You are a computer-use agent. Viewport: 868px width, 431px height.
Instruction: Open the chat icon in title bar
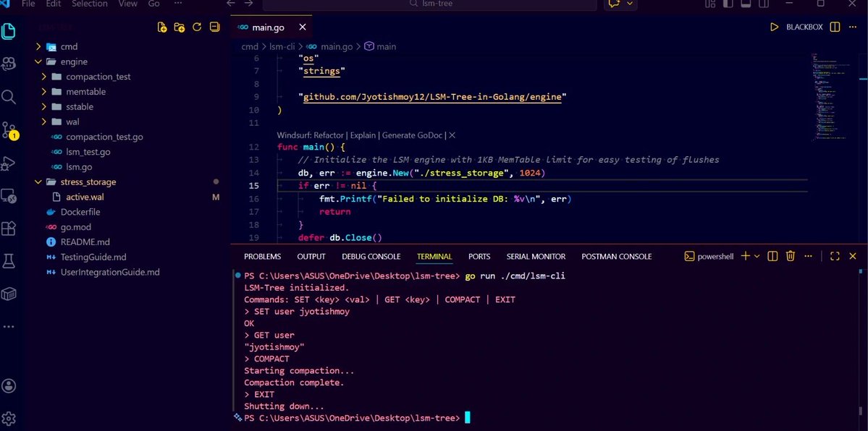point(614,4)
